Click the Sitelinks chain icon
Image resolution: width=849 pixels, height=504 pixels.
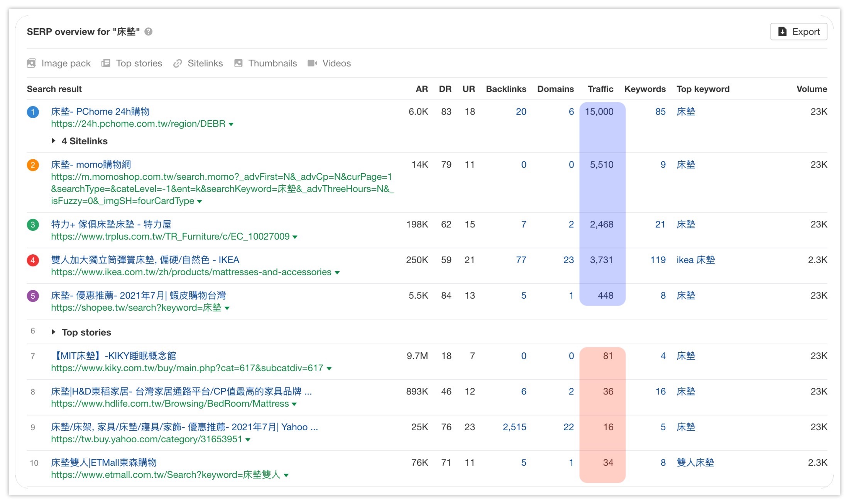pos(178,63)
